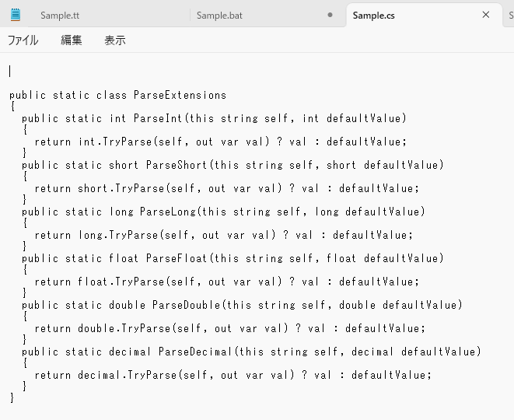
Task: Open the ファイル menu
Action: [23, 40]
